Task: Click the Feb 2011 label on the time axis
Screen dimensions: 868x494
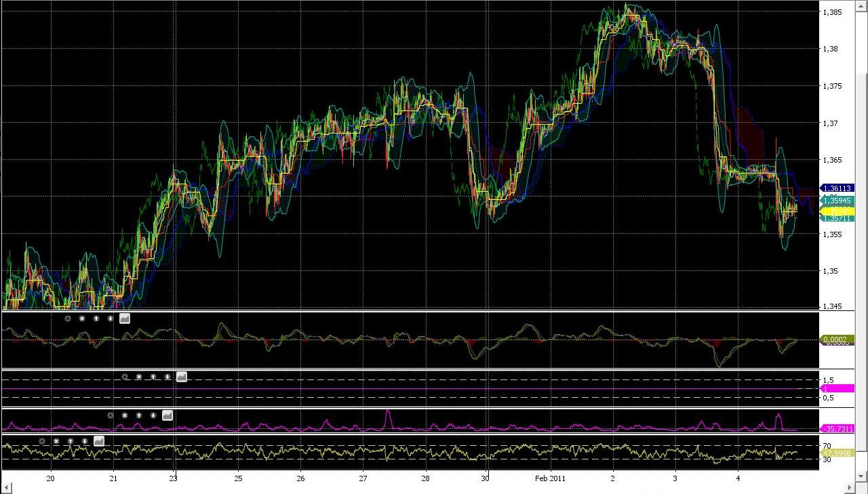Action: coord(550,478)
